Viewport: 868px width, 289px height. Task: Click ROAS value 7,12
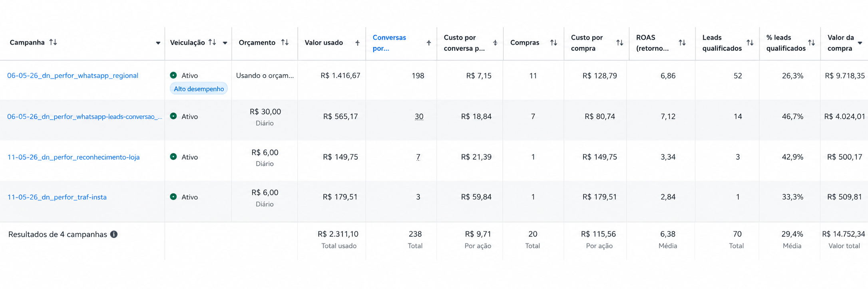668,117
